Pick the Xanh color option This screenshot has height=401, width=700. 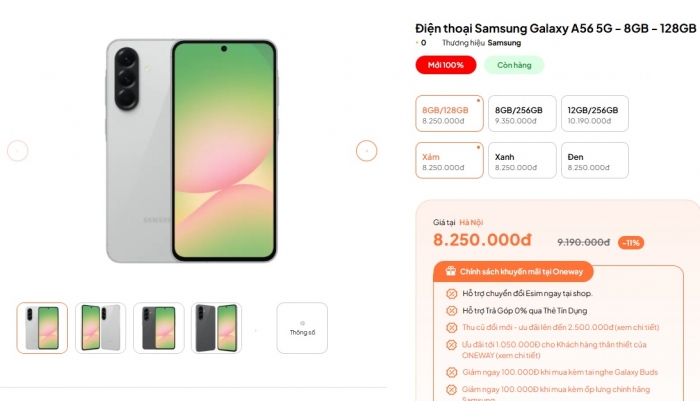[x=522, y=160]
